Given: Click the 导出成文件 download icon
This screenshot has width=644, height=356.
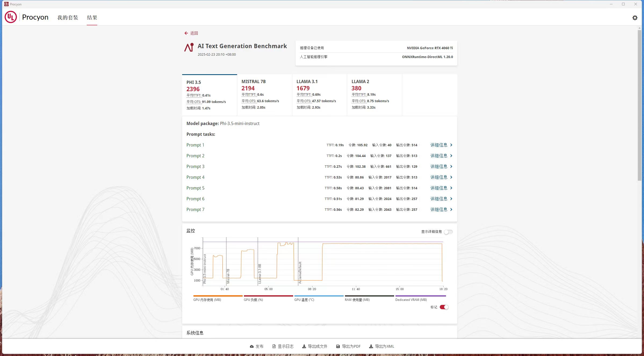Looking at the screenshot, I should click(304, 346).
